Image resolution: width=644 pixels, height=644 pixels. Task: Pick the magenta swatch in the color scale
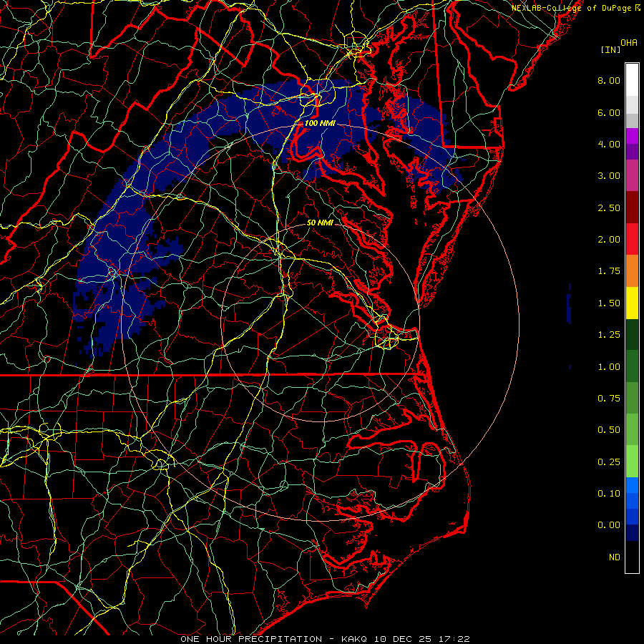(632, 136)
